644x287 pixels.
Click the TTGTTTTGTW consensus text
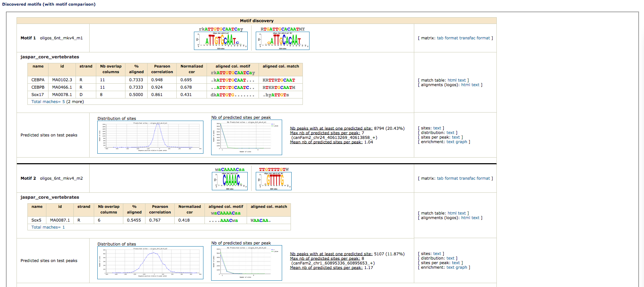pos(274,170)
